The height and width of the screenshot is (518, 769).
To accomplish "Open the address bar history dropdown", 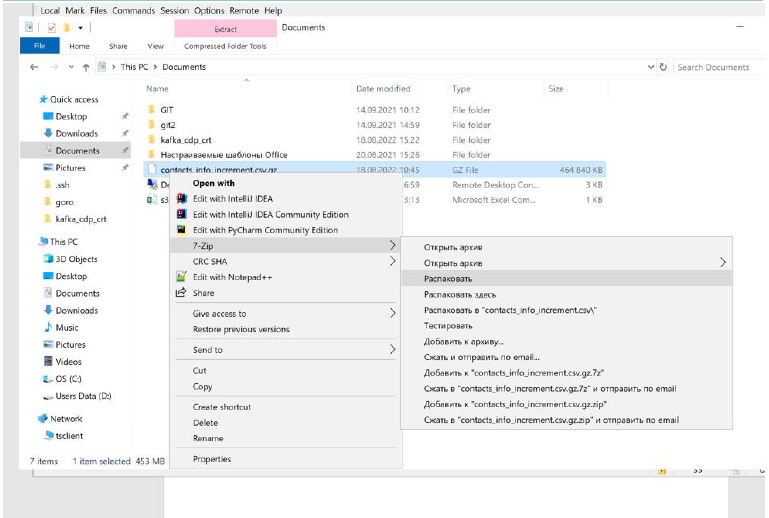I will click(651, 67).
